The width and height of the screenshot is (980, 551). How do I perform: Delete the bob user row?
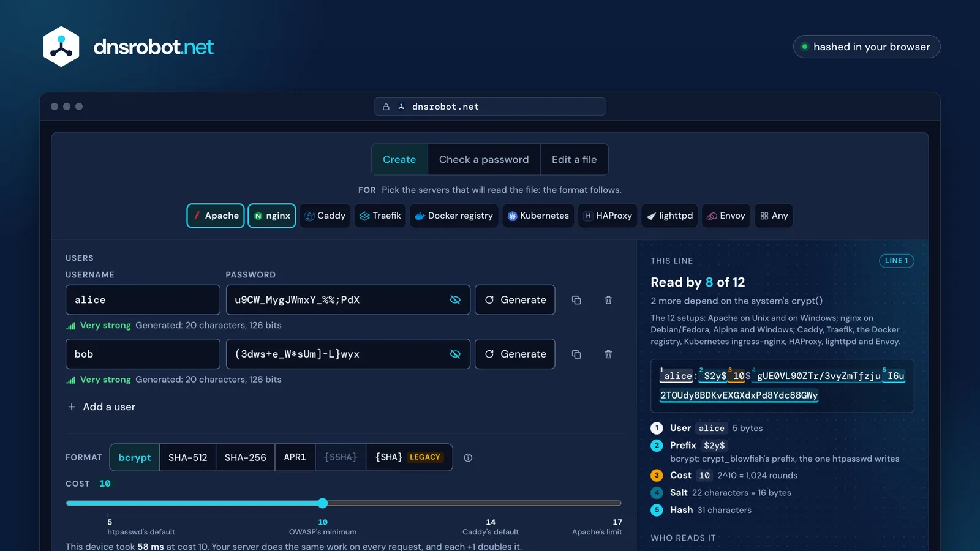click(608, 354)
